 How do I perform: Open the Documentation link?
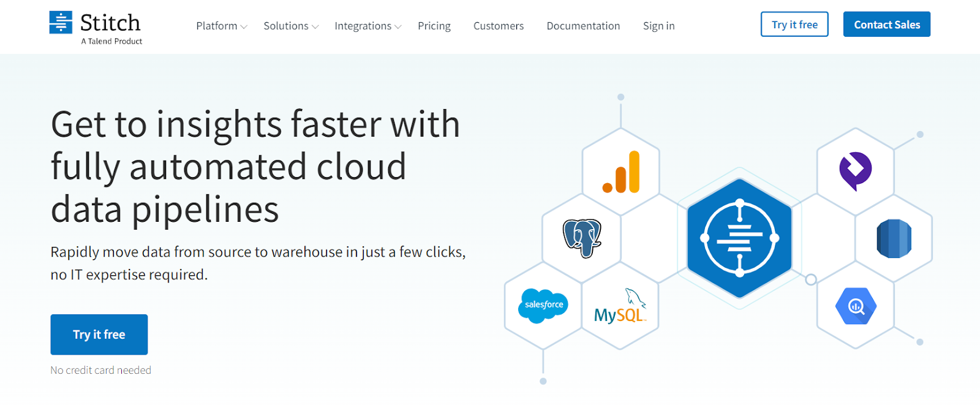583,26
